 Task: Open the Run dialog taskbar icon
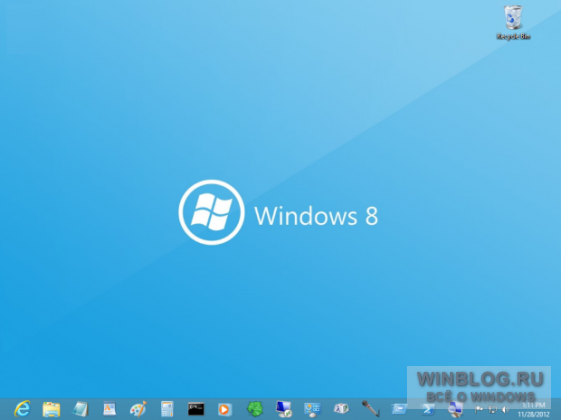(399, 408)
